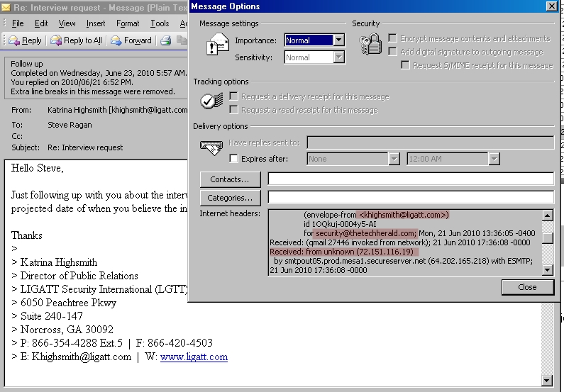
Task: Click the Print icon in toolbar
Action: pyautogui.click(x=166, y=40)
